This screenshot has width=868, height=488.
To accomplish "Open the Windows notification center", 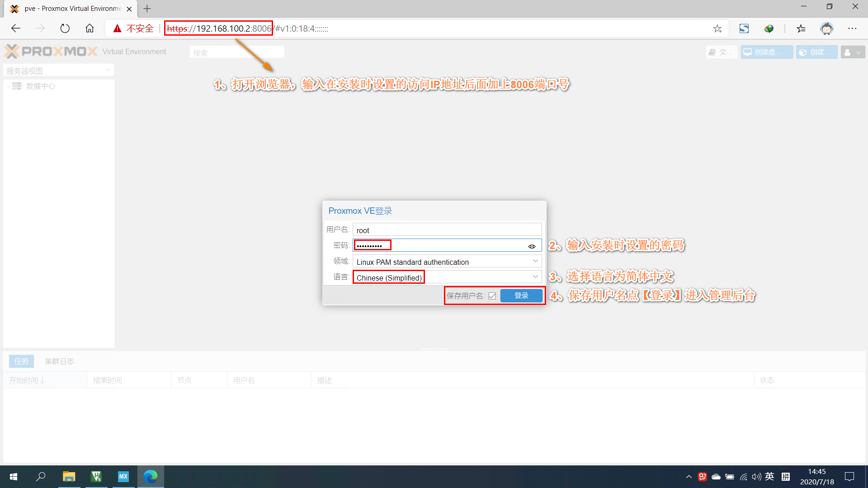I will [x=849, y=477].
